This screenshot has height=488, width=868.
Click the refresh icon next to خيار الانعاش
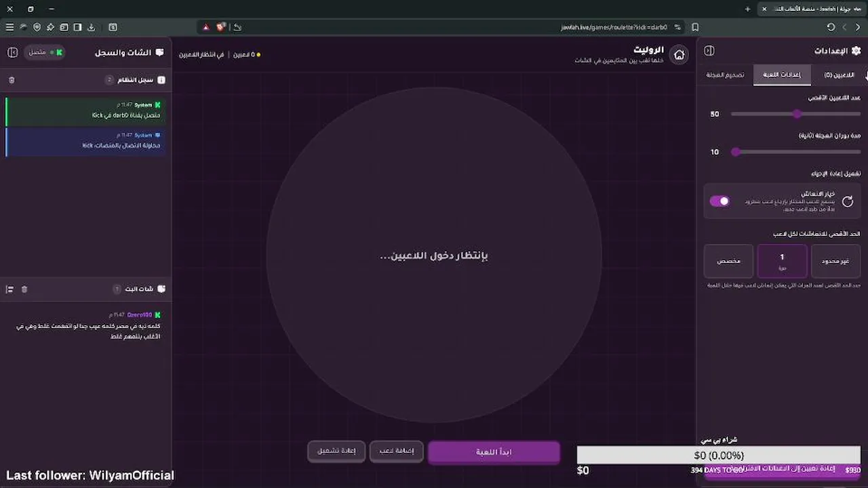click(x=847, y=201)
